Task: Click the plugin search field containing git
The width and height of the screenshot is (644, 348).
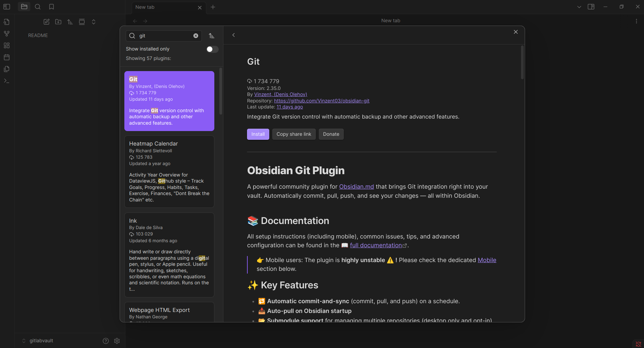Action: [164, 36]
